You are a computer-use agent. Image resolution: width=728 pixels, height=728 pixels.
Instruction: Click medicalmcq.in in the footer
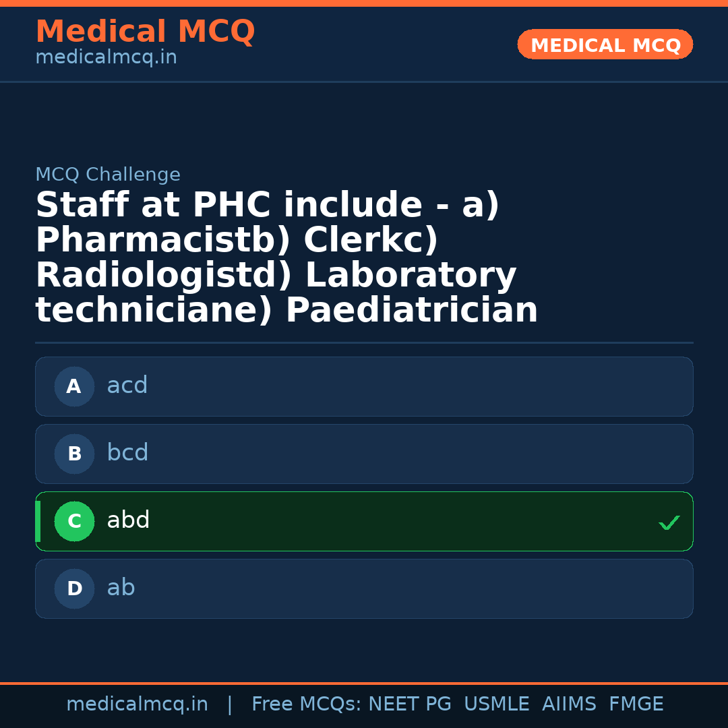click(137, 704)
